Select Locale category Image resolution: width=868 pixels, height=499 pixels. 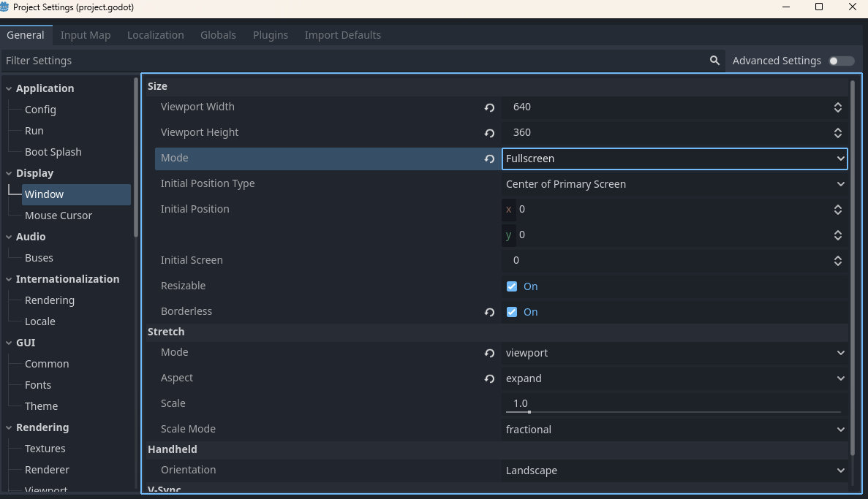(x=40, y=321)
